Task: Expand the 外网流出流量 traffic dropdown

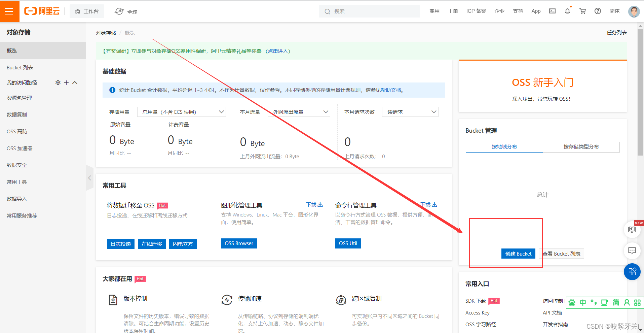Action: click(x=299, y=112)
